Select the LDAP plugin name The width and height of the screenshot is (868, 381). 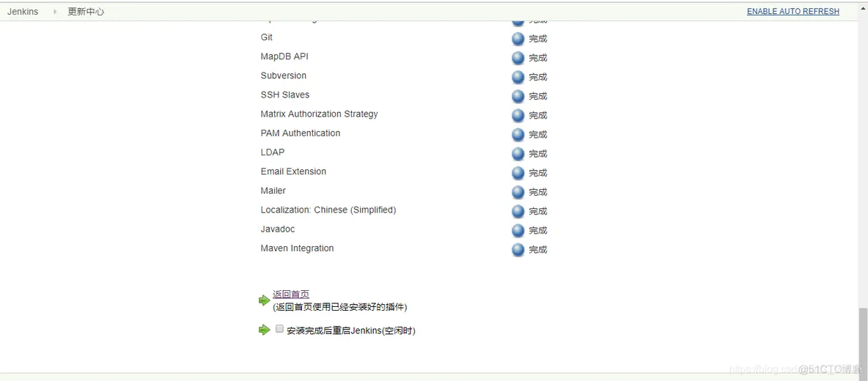click(273, 152)
